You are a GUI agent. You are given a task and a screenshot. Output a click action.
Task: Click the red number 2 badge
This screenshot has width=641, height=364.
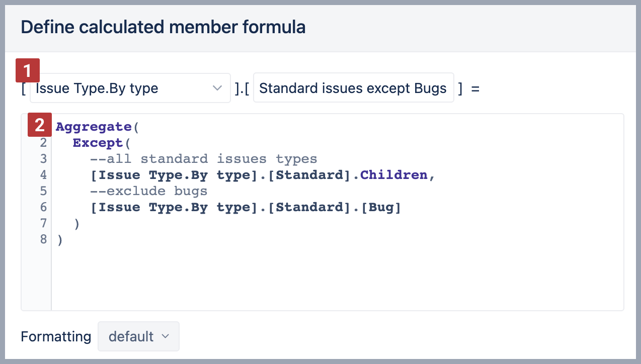pyautogui.click(x=39, y=125)
